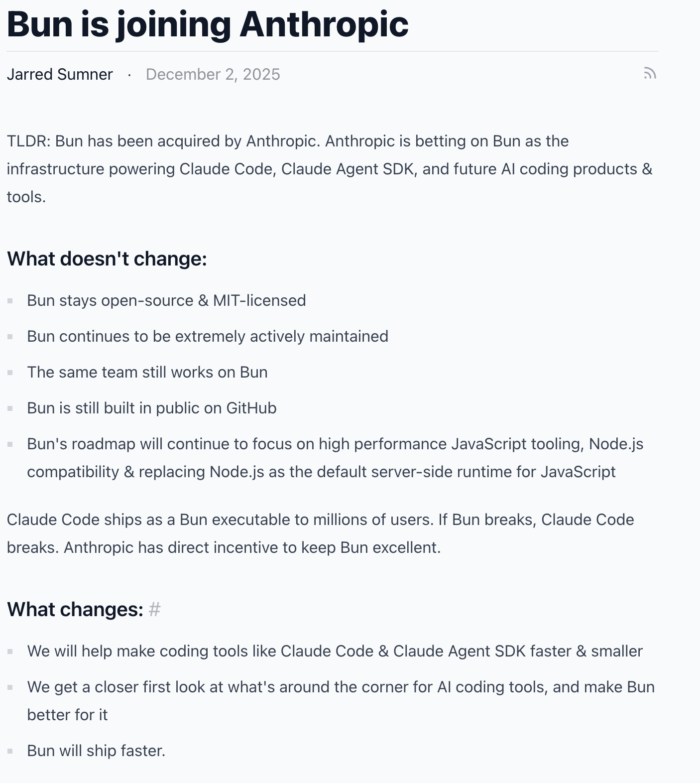Screen dimensions: 700x783
Task: Click the Bun's roadmap bullet item
Action: pos(335,458)
